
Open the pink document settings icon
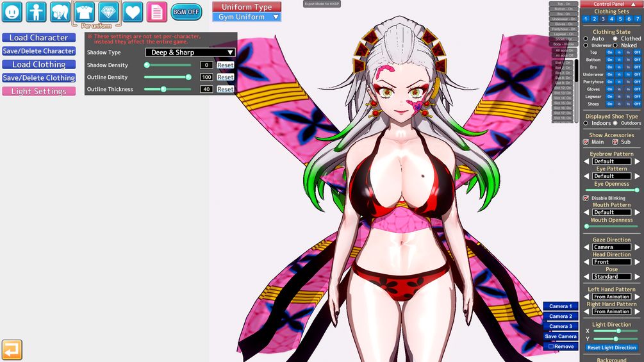click(x=157, y=12)
